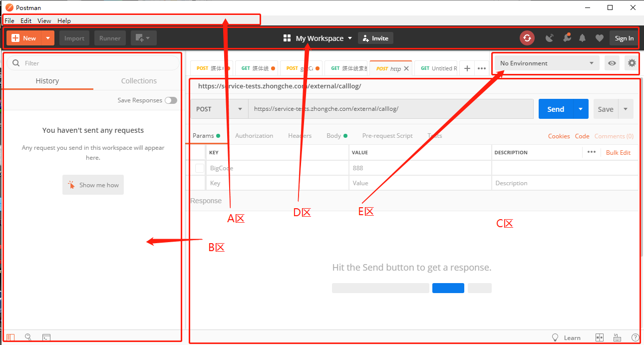
Task: Toggle Save Responses switch
Action: pos(171,100)
